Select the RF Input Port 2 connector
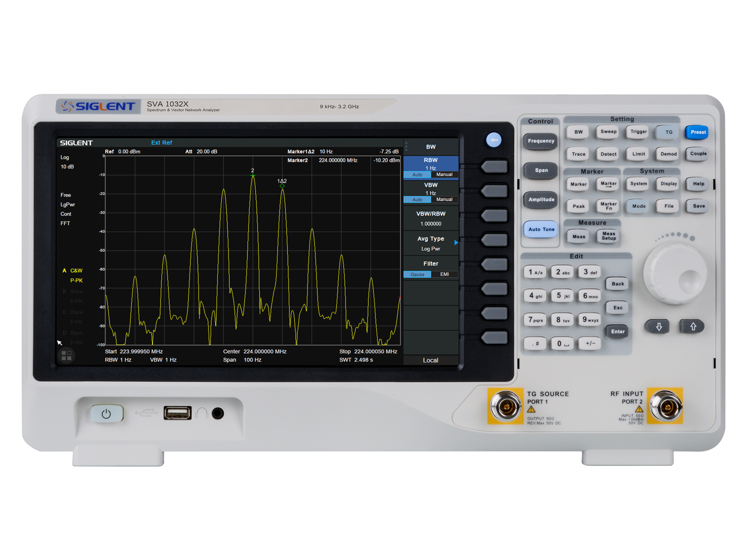Viewport: 747px width, 560px height. point(666,406)
